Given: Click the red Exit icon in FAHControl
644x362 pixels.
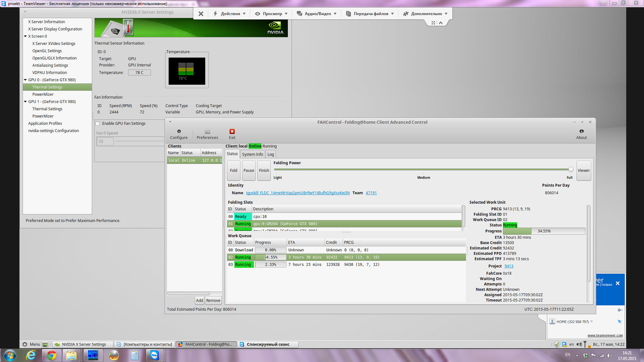Looking at the screenshot, I should (x=232, y=131).
